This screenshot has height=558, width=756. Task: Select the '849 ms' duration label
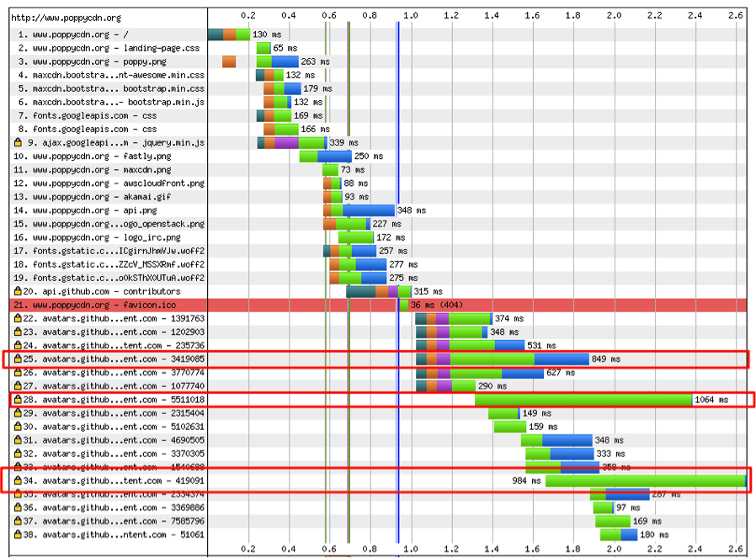[606, 359]
